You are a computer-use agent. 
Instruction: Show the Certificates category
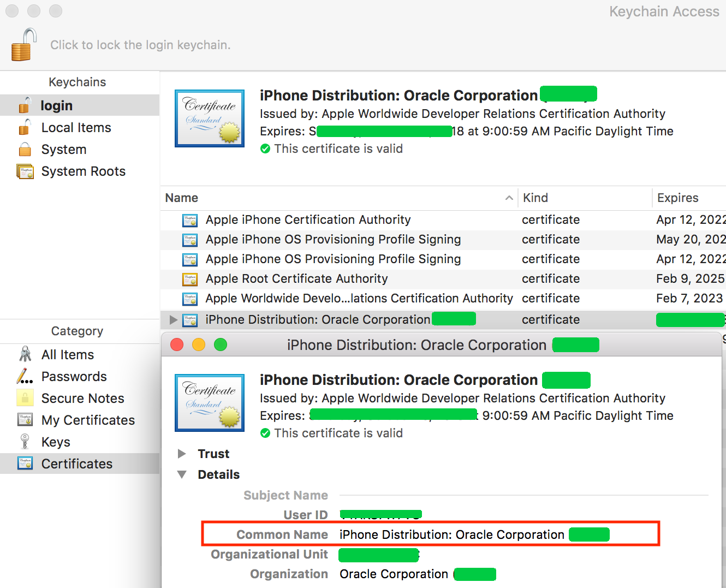tap(80, 464)
